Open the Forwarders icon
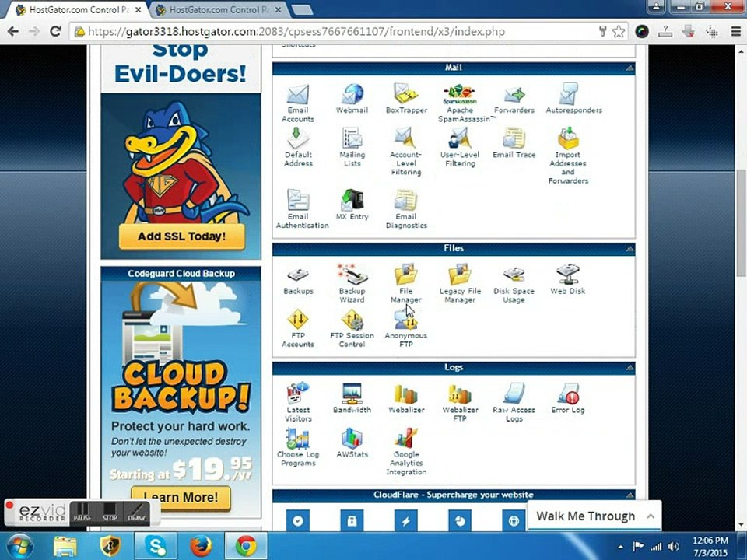747x560 pixels. pos(514,99)
